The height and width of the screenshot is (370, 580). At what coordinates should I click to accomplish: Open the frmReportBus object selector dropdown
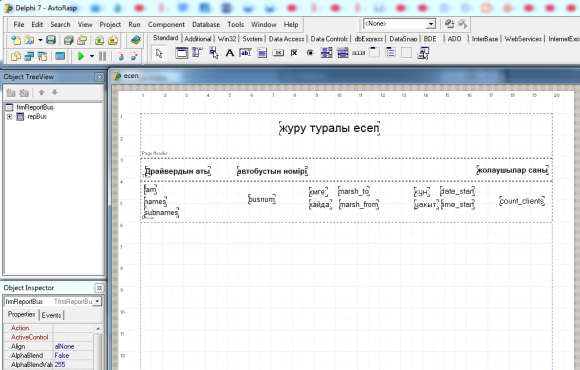pos(97,302)
